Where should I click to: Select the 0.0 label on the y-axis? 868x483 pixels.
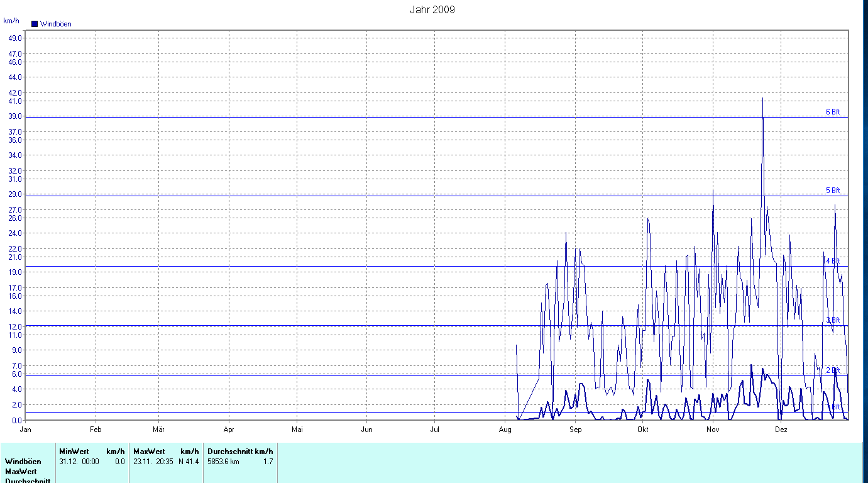pos(18,420)
